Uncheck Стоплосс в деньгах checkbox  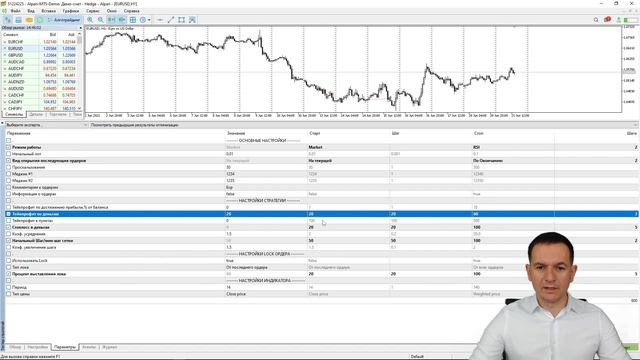click(9, 227)
